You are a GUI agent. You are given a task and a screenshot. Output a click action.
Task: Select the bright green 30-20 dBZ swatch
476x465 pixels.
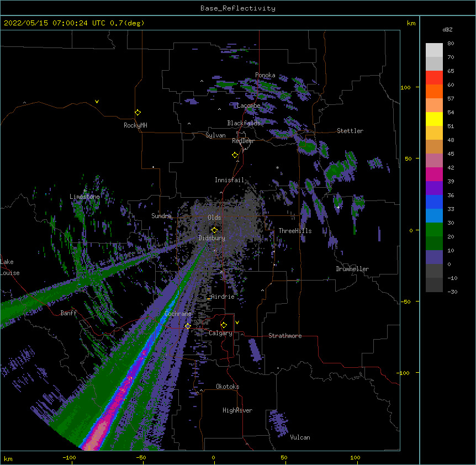pyautogui.click(x=434, y=230)
